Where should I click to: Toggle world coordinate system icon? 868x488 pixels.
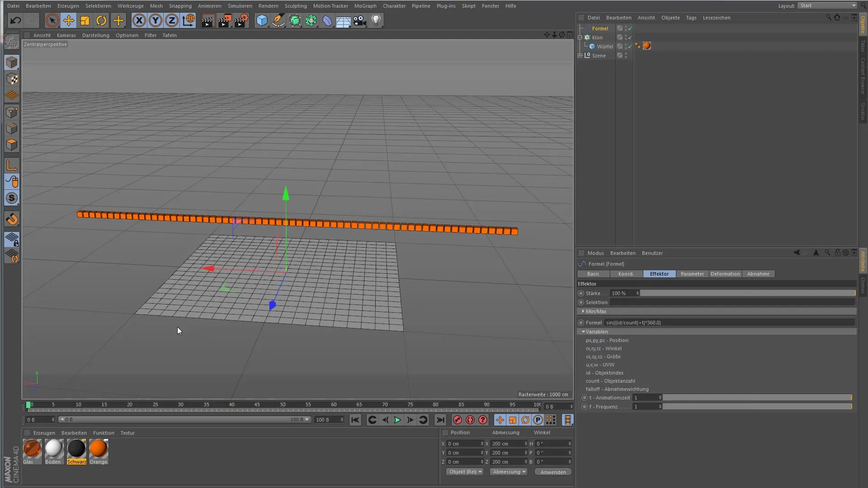[x=189, y=20]
